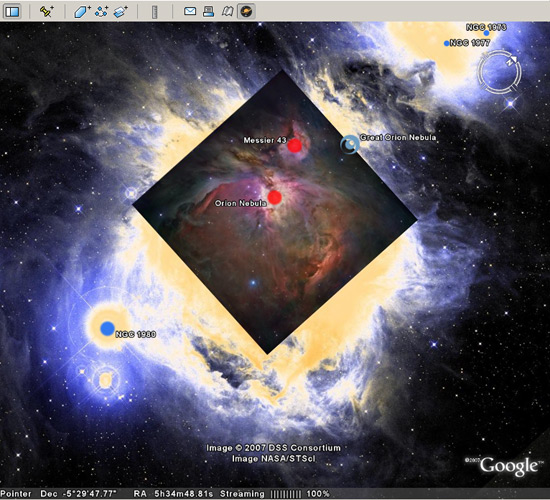Click the Hubble image overlay of the nebula
Image resolution: width=550 pixels, height=500 pixels.
tap(275, 212)
